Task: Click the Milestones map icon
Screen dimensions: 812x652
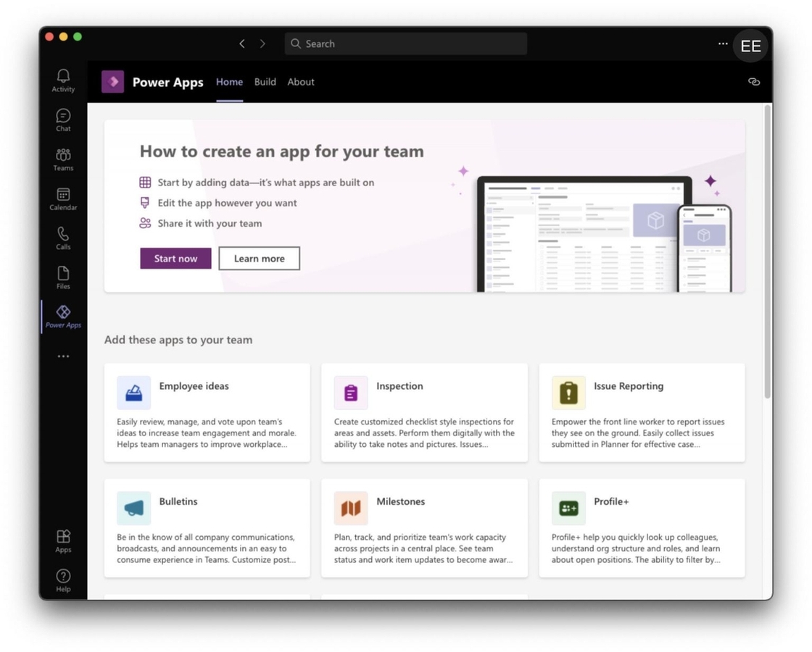Action: point(350,508)
